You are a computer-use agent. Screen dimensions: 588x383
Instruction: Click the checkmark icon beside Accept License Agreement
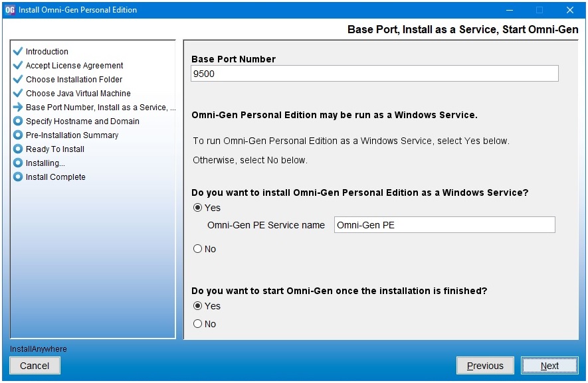(18, 65)
